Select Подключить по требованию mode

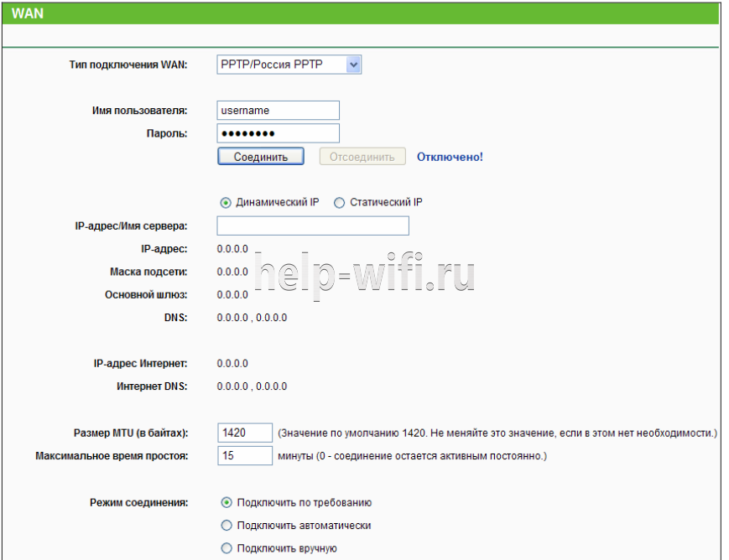[x=226, y=503]
